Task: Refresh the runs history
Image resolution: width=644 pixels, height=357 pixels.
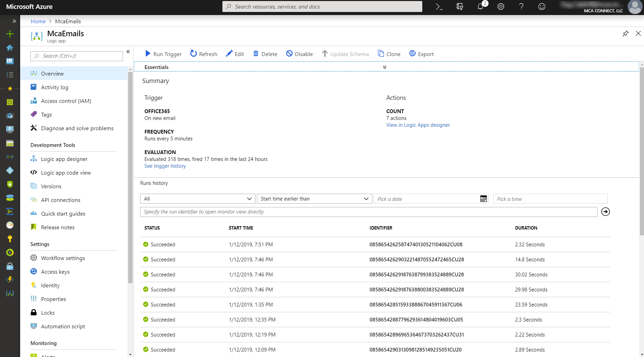Action: click(x=203, y=54)
